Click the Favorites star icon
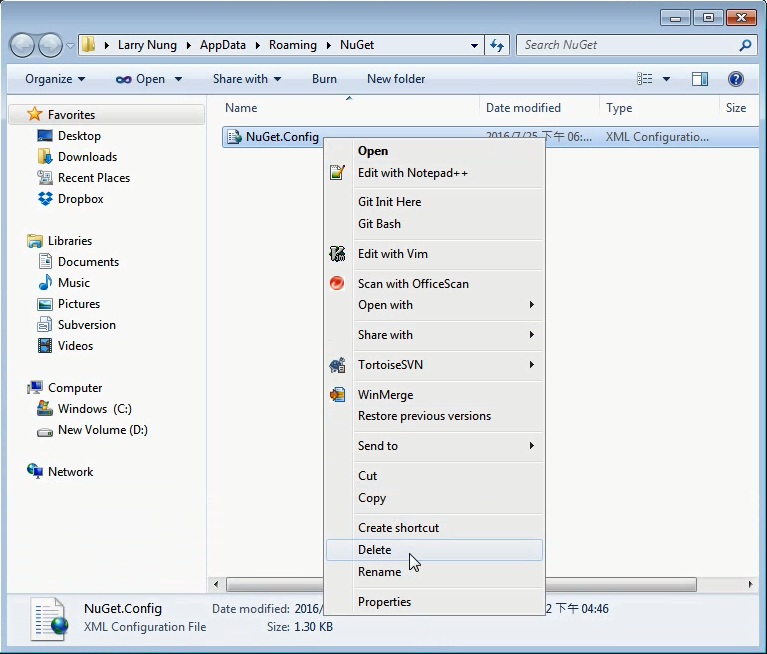Screen dimensions: 767x654 [x=34, y=114]
